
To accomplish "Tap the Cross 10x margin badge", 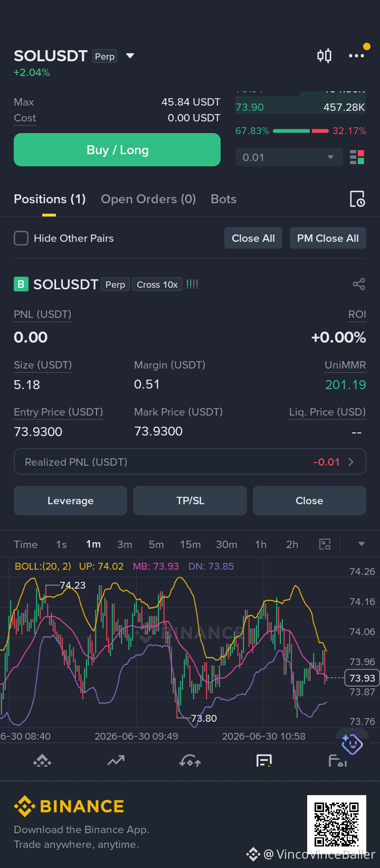I will (x=157, y=285).
